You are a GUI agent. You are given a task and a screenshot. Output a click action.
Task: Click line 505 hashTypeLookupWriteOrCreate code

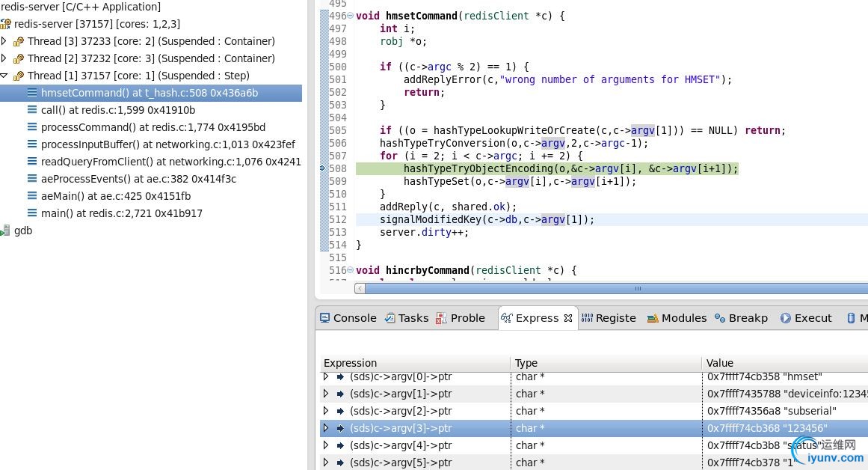click(582, 130)
